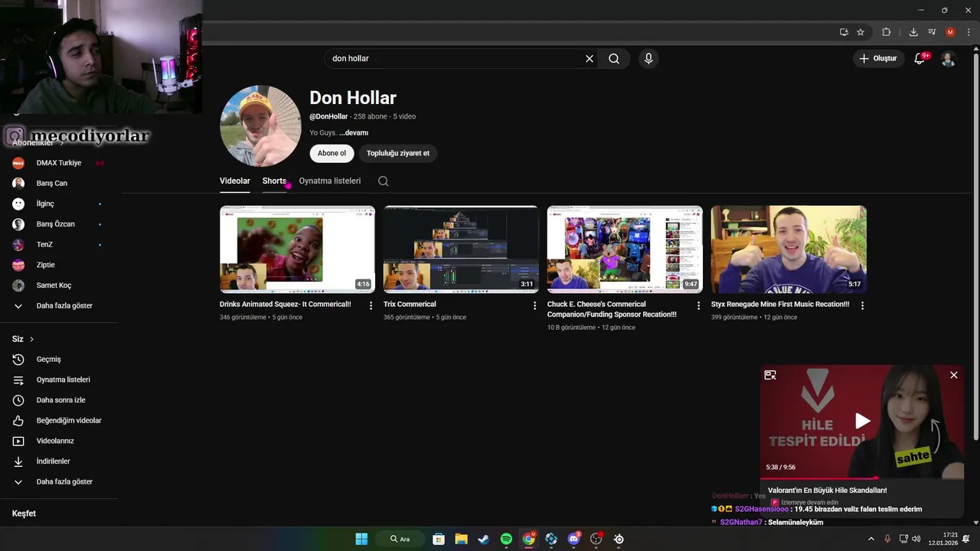Open DMAX Türkiye subscription channel

point(58,163)
